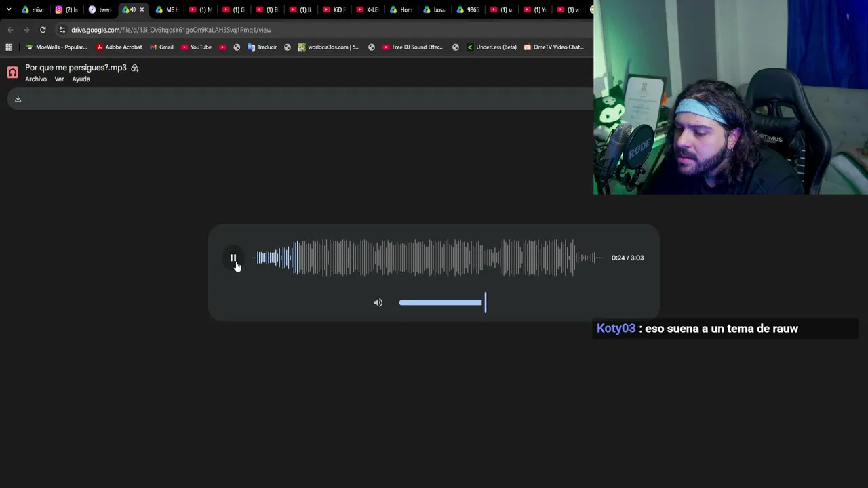
Task: Switch to the 'tweri' tab
Action: tap(100, 9)
